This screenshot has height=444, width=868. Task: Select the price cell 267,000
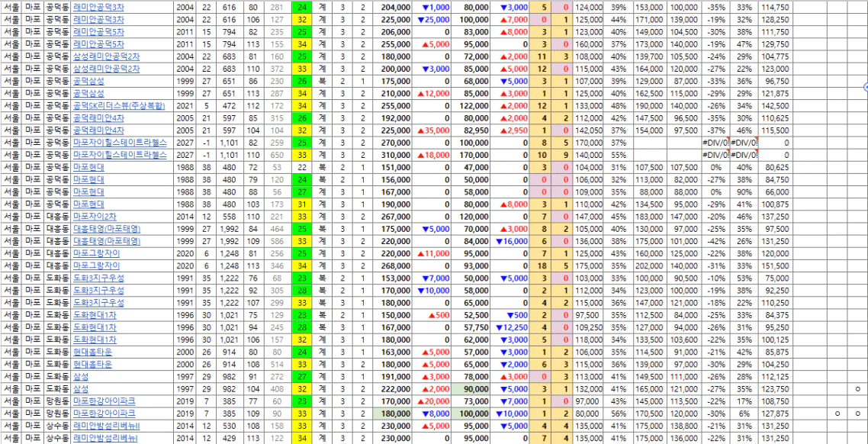(x=393, y=215)
